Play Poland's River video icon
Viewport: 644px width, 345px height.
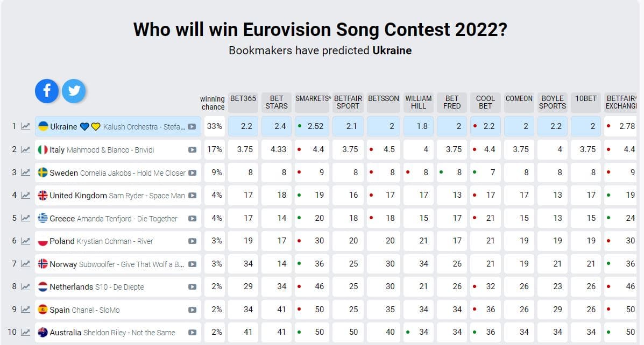(x=192, y=241)
